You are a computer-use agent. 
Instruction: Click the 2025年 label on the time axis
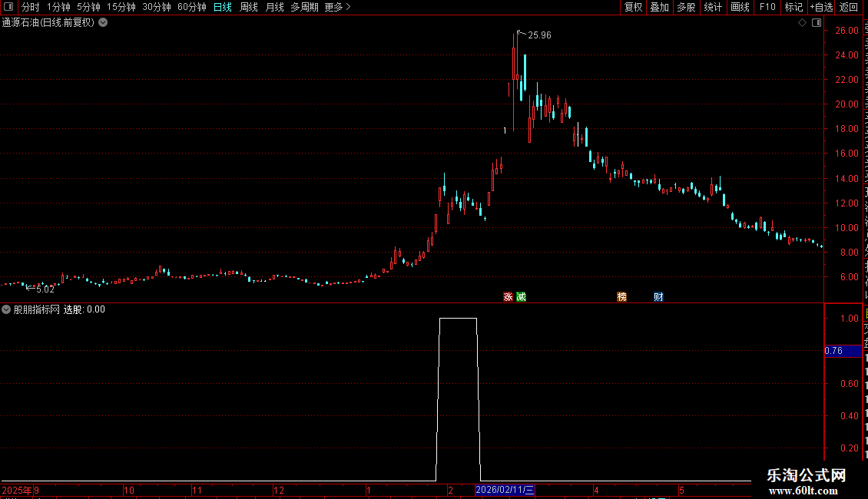[17, 490]
